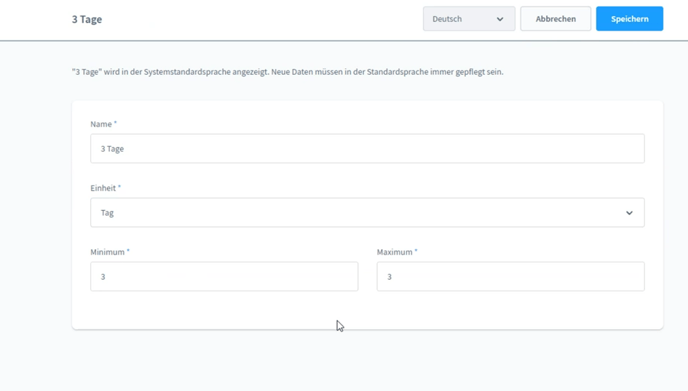Click the Name field label
The height and width of the screenshot is (391, 688).
[101, 124]
